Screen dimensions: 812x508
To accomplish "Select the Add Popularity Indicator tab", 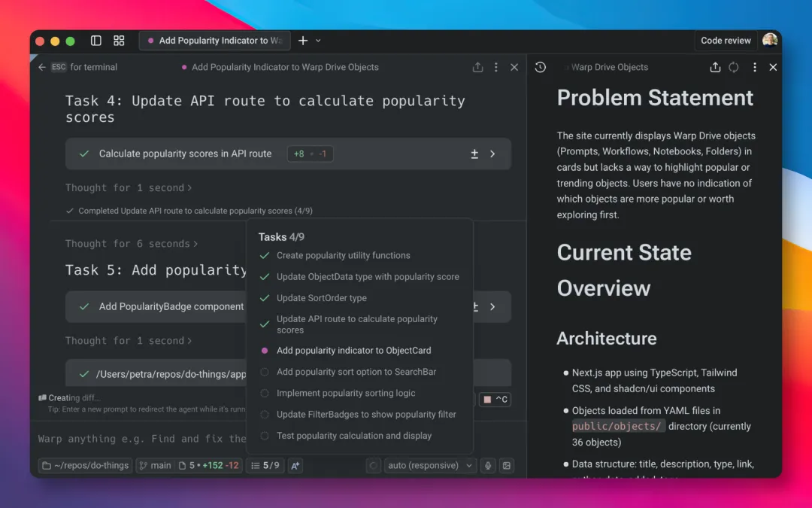I will [x=214, y=41].
